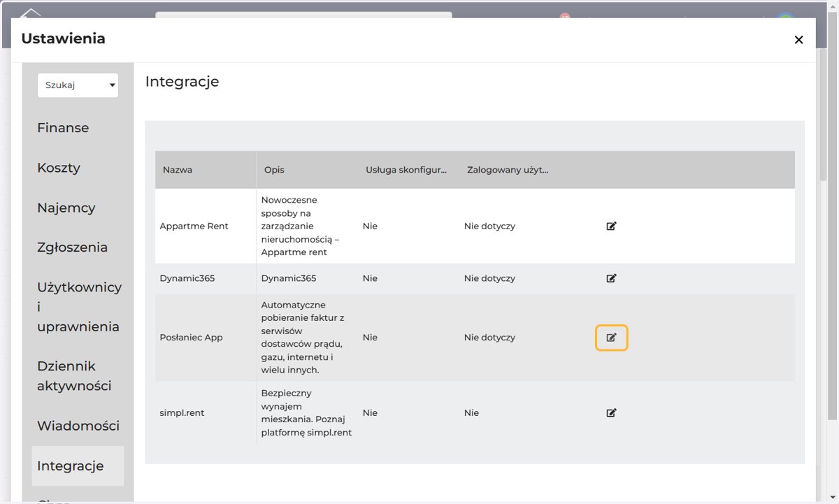
Task: Click the simpl.rent description text
Action: (x=306, y=413)
